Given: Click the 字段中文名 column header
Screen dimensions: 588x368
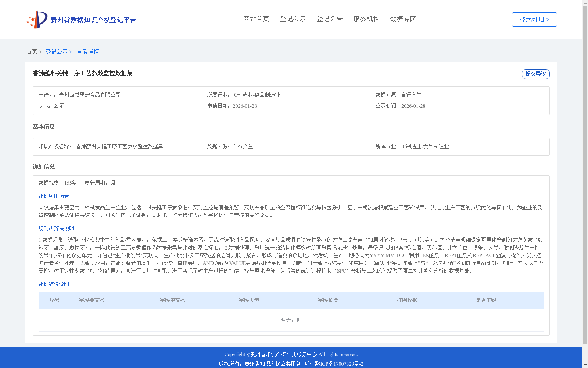Looking at the screenshot, I should click(172, 300).
